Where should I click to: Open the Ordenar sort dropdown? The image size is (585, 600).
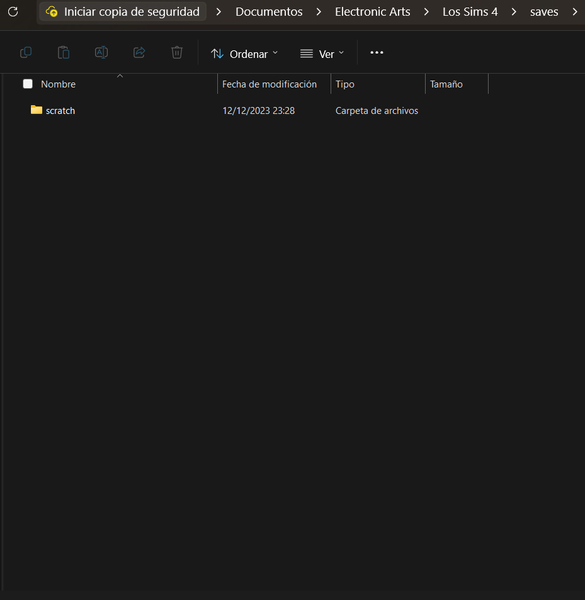point(244,54)
